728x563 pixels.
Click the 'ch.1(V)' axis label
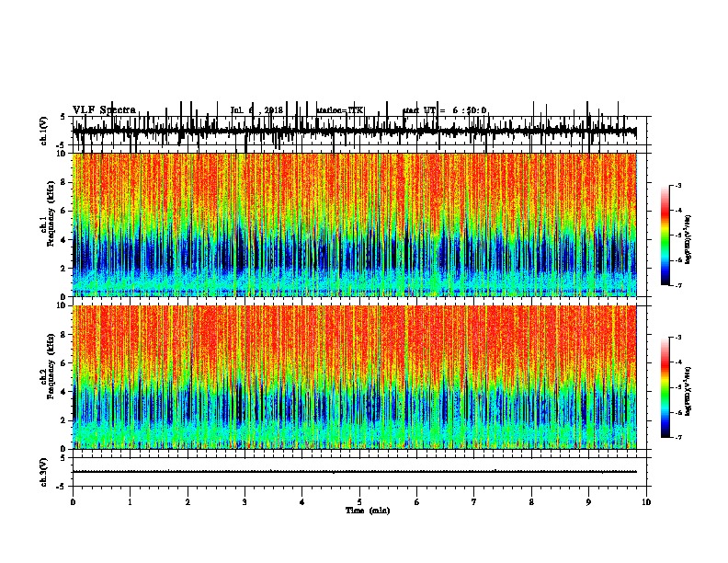(44, 131)
